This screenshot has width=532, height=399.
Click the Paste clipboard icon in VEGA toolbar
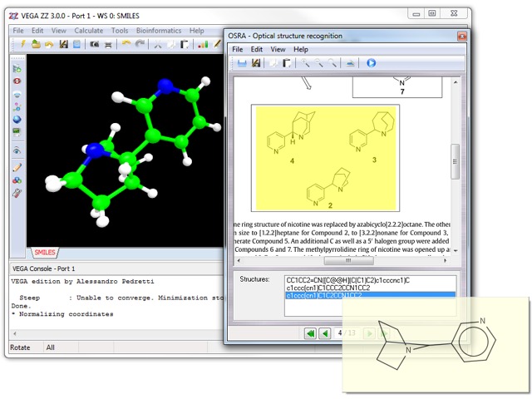click(185, 44)
